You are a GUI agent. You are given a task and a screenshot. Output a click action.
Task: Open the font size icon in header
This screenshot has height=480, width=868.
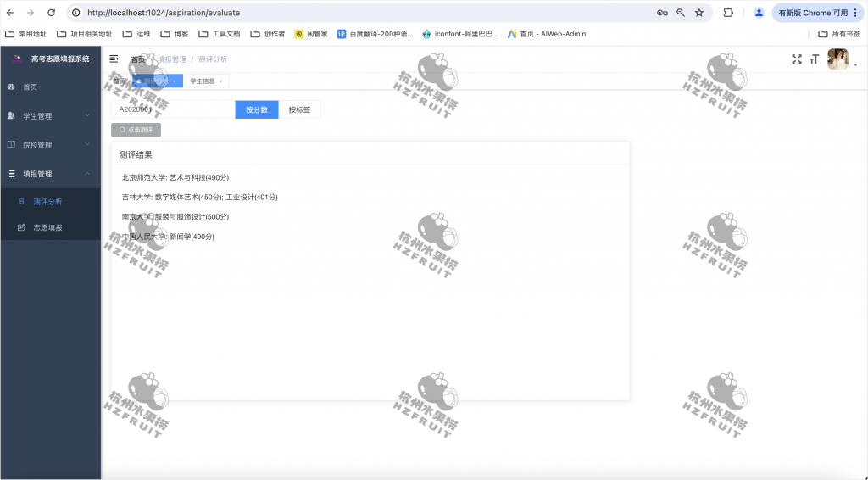click(x=814, y=59)
